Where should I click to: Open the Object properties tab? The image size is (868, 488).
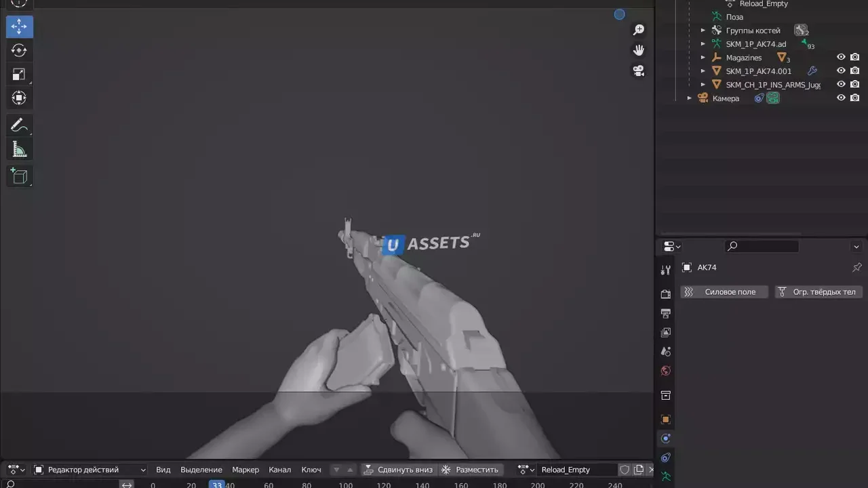click(666, 420)
